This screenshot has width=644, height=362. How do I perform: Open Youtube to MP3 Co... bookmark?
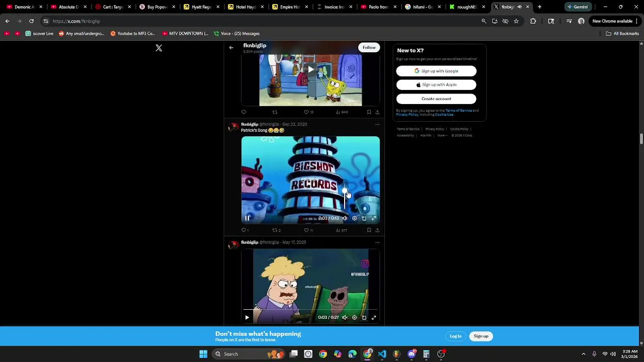[x=133, y=34]
